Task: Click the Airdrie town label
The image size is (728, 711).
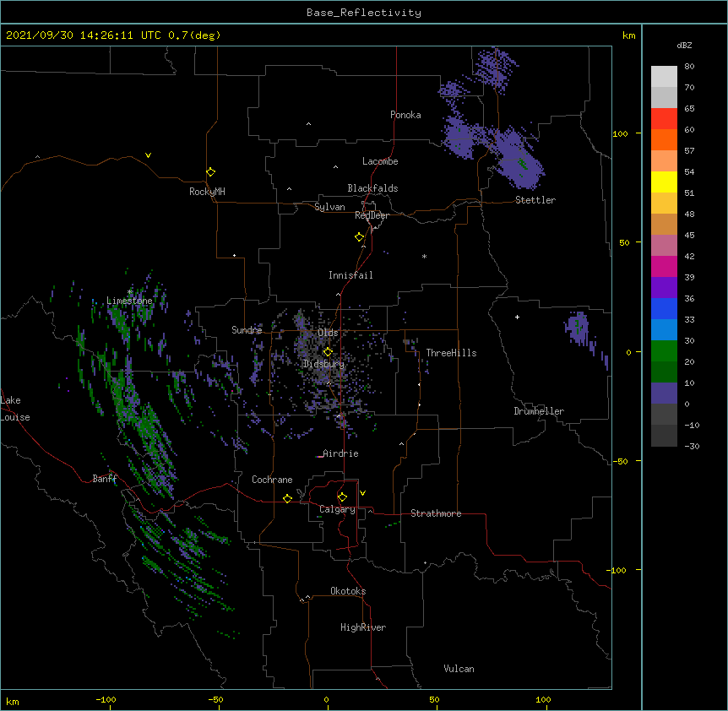Action: [x=340, y=453]
